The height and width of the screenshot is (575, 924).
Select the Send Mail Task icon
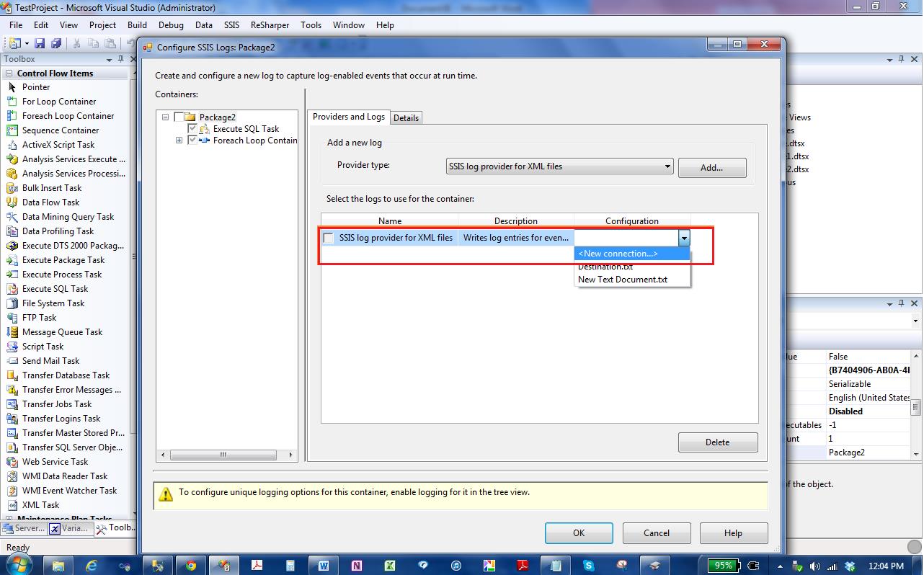point(12,361)
